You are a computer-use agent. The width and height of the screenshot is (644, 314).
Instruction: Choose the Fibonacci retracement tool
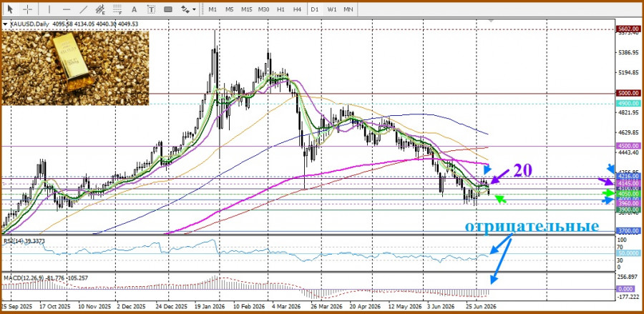[x=117, y=9]
